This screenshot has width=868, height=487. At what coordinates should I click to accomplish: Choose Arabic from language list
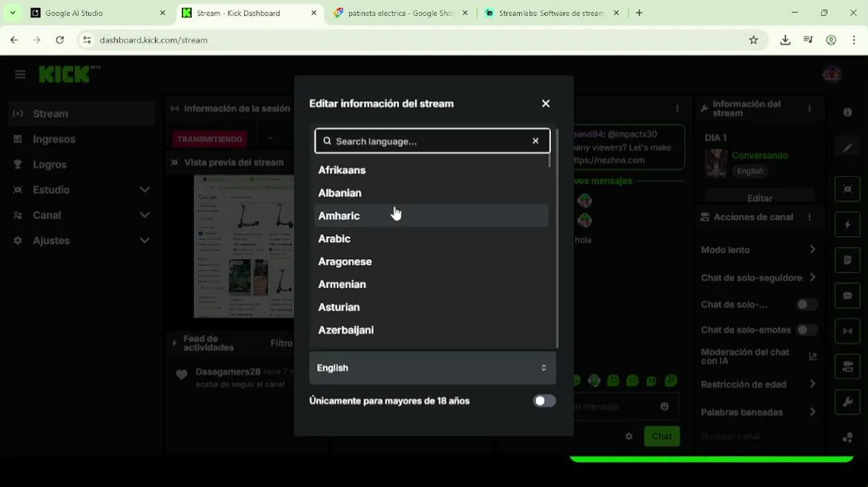tap(431, 239)
